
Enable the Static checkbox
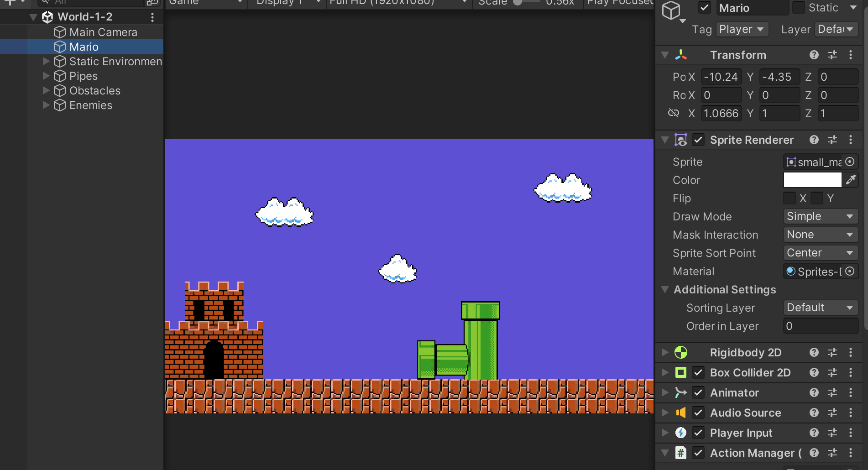799,7
